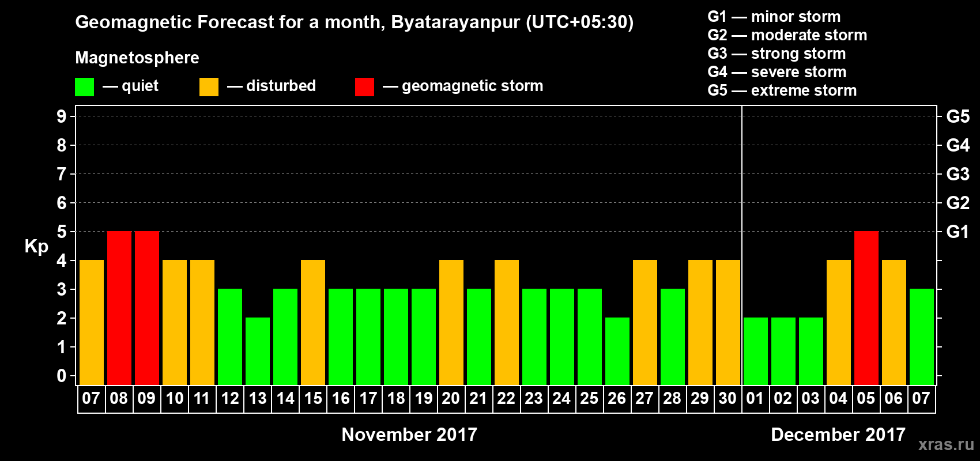Click the orange bar for November 27
The height and width of the screenshot is (461, 980).
[645, 323]
